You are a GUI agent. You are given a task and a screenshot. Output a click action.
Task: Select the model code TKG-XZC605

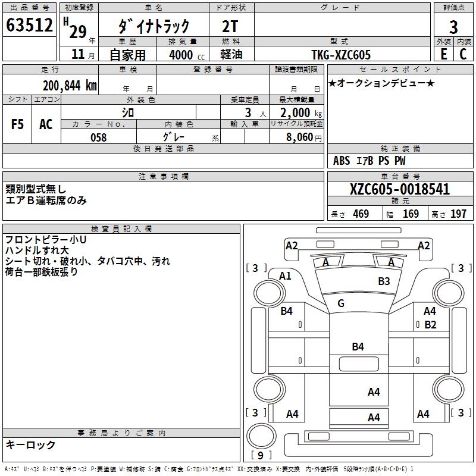tap(341, 55)
